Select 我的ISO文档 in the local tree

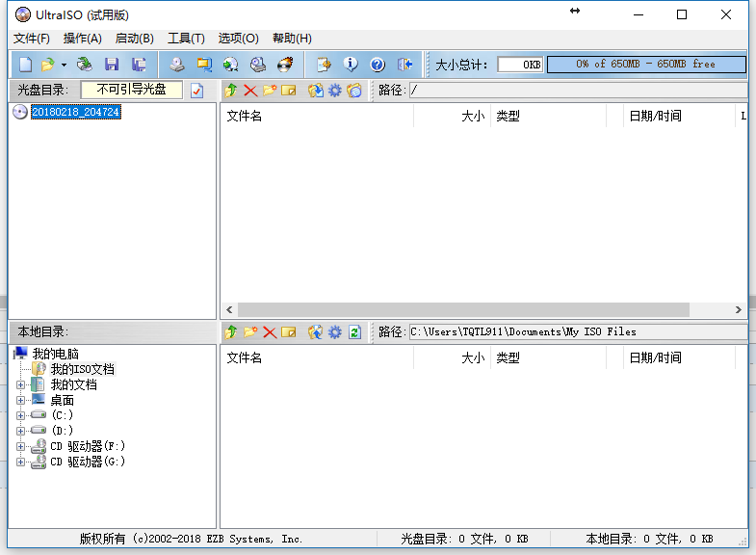[x=83, y=369]
